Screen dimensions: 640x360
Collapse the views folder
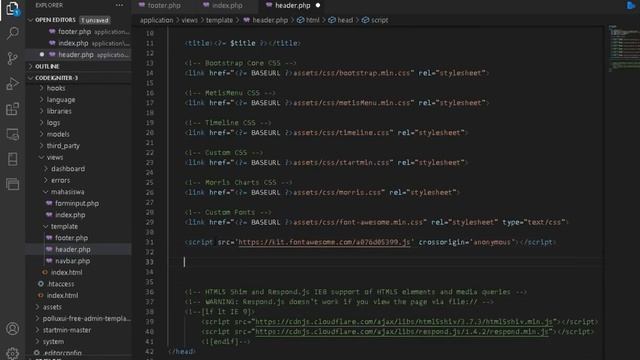click(55, 157)
